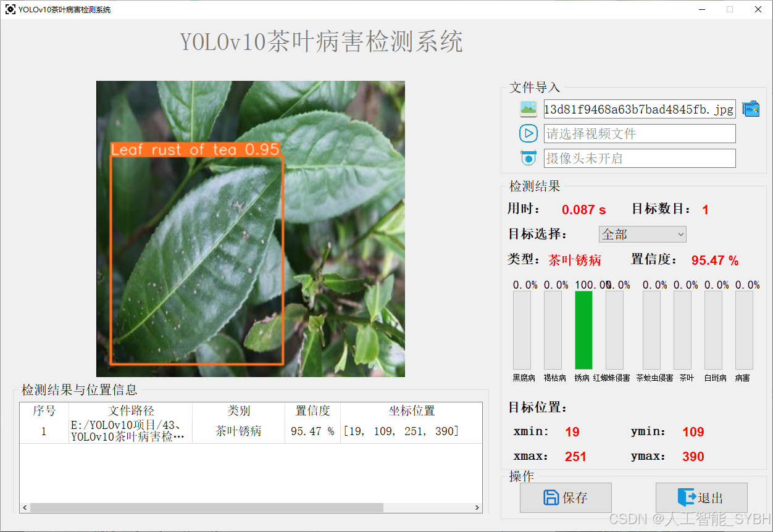
Task: Click the 95.47 % table cell
Action: click(313, 431)
